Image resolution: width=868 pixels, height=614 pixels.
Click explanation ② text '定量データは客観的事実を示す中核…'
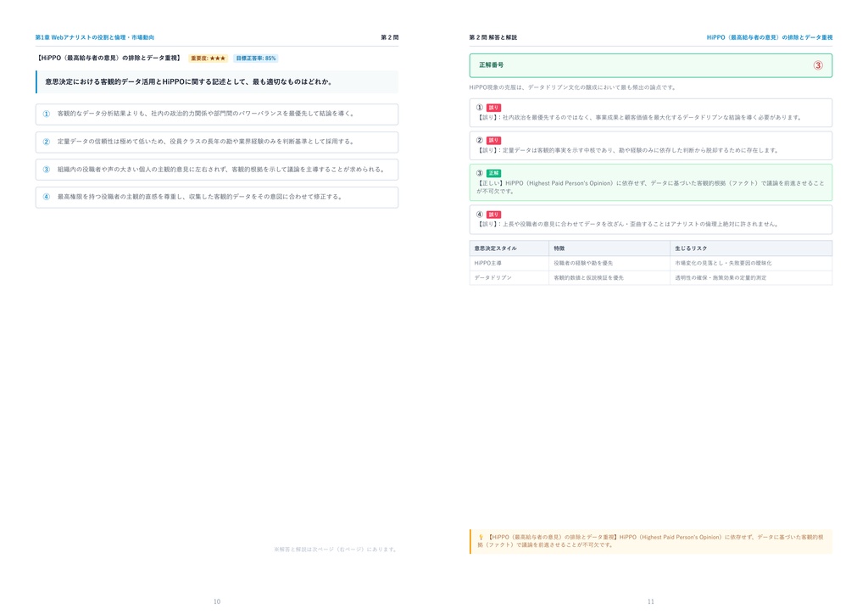629,150
